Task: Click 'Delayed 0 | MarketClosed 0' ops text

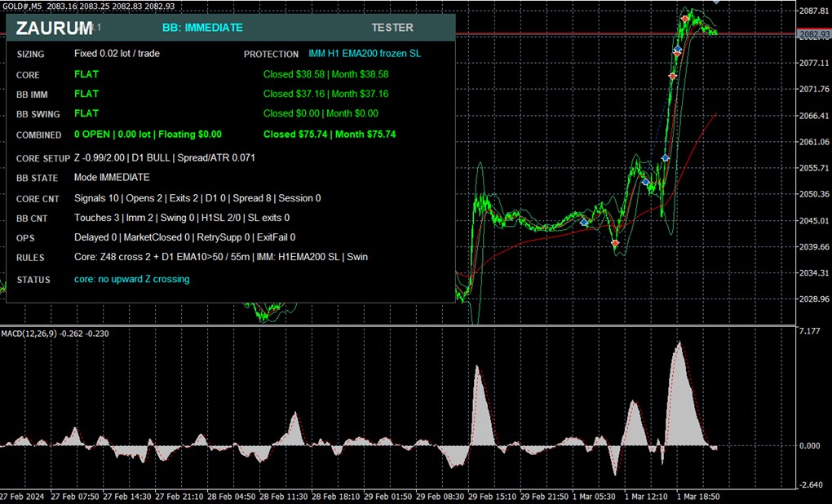Action: click(x=131, y=237)
